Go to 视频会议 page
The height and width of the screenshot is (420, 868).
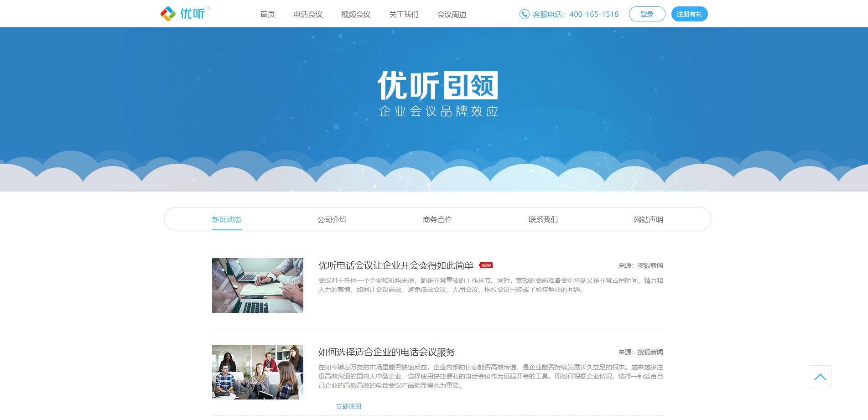click(x=356, y=14)
